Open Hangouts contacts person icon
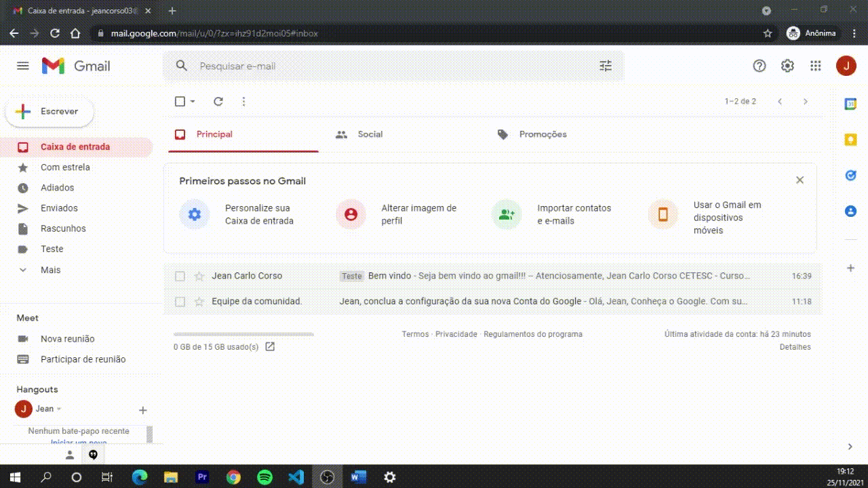Viewport: 868px width, 488px height. (x=70, y=455)
